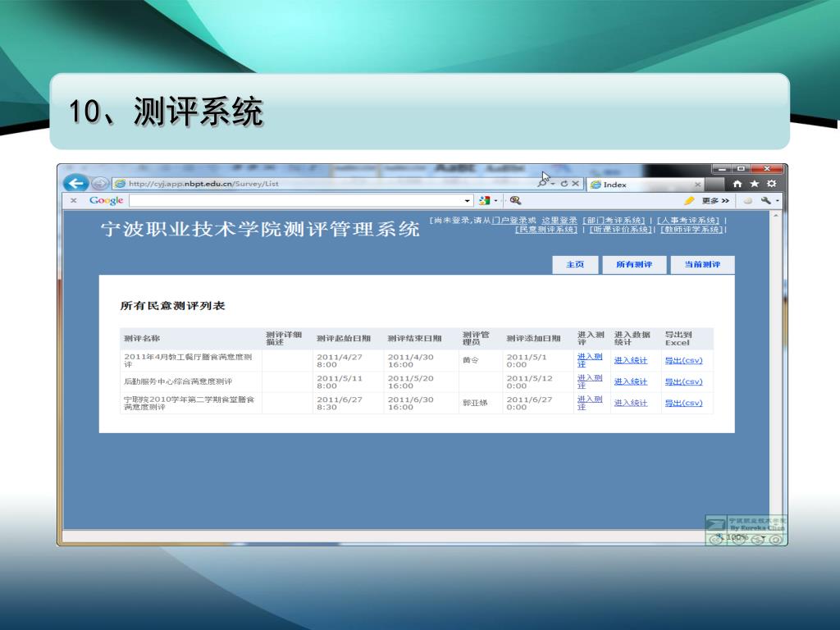Click the 后勤服务中心综合满意度测评 row name
Screen dimensions: 840x630
[178, 382]
